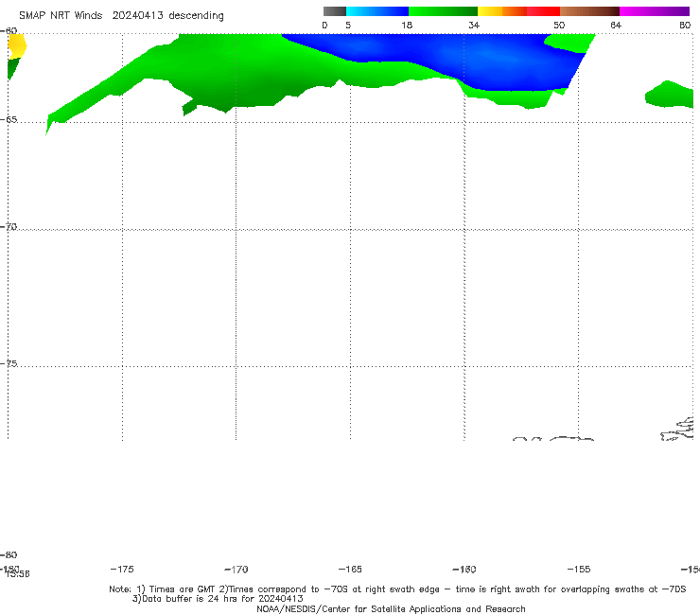The image size is (700, 615).
Task: Click the green segment of the colorbar
Action: point(443,11)
